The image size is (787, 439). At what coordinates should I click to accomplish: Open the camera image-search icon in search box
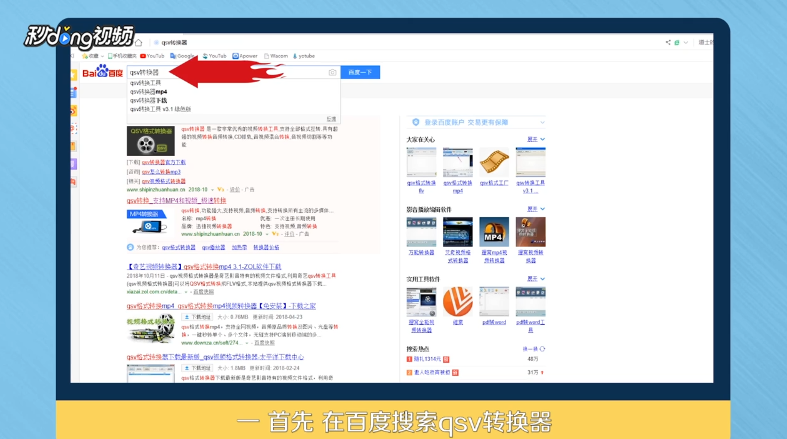click(332, 72)
